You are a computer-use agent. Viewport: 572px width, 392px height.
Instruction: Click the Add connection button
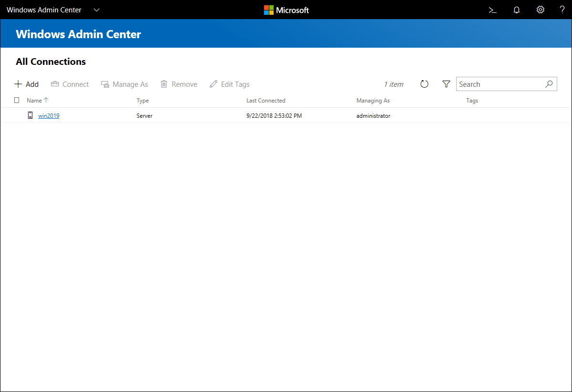[x=27, y=84]
